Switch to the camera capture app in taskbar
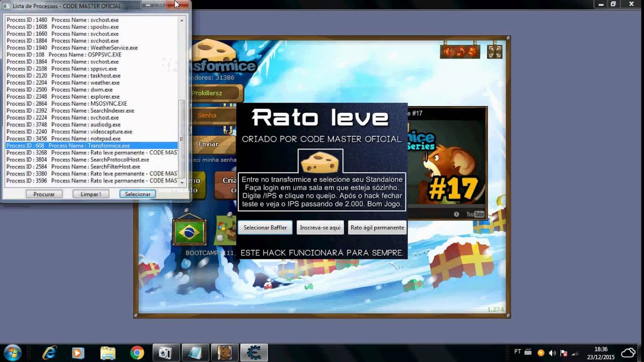This screenshot has width=644, height=362. [165, 353]
